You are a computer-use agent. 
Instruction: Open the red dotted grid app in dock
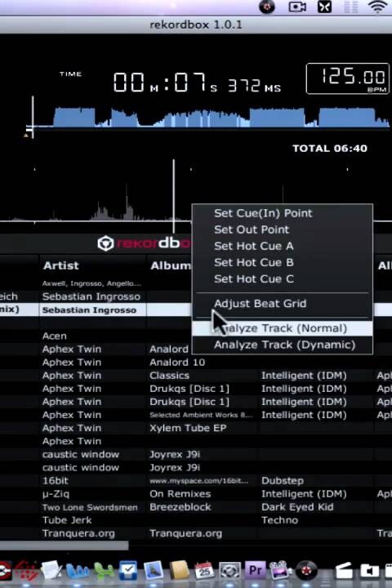point(25,571)
